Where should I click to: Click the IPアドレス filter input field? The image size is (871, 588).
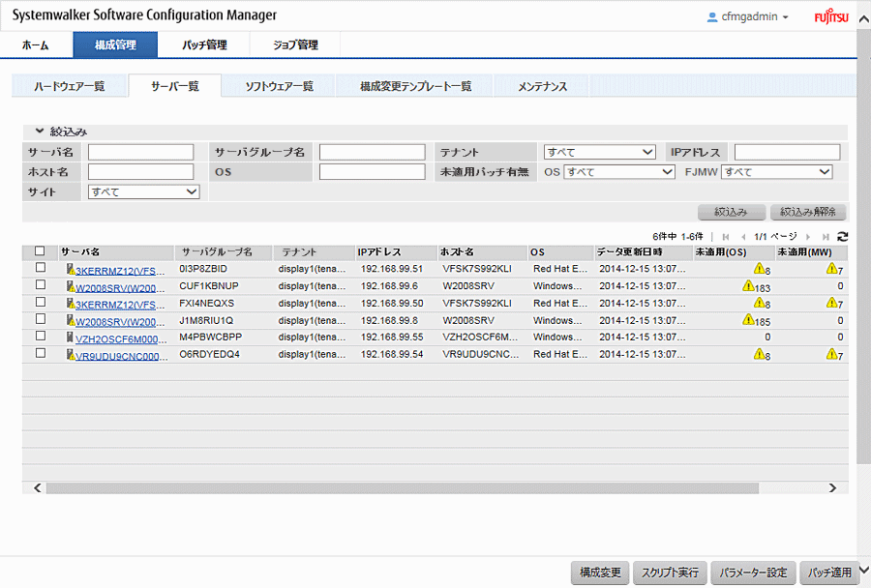pyautogui.click(x=787, y=152)
